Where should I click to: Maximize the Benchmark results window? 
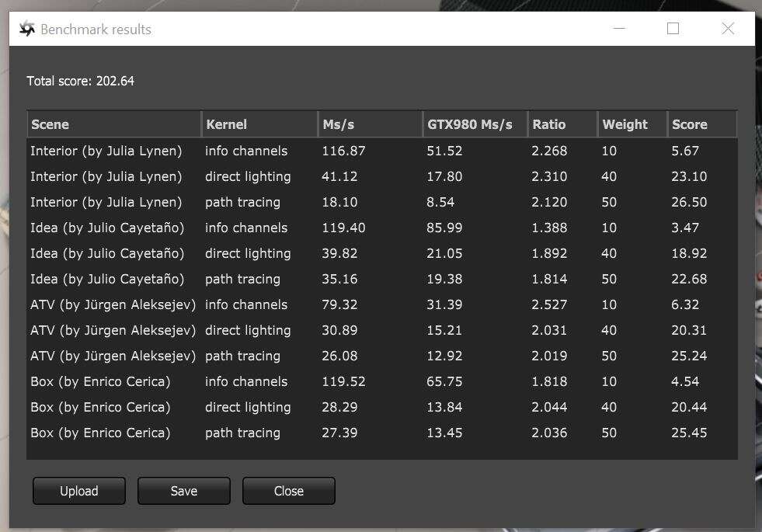click(x=673, y=29)
